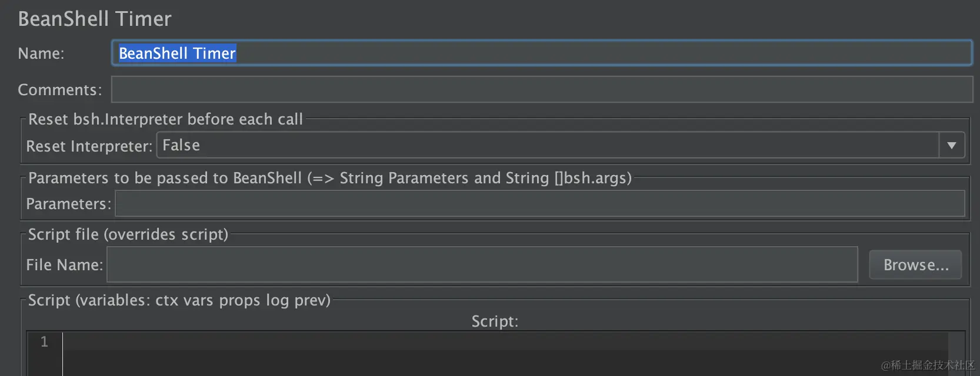This screenshot has height=376, width=980.
Task: Click line number 1 in script gutter
Action: [44, 342]
